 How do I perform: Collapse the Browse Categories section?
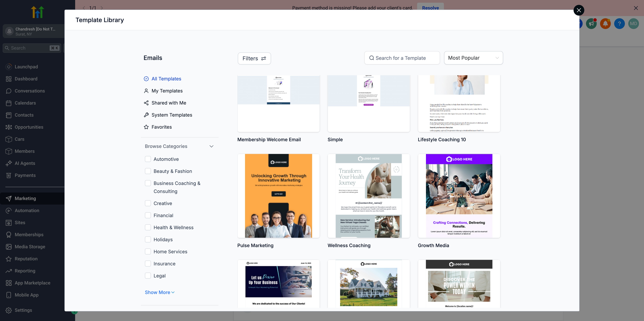(x=211, y=146)
